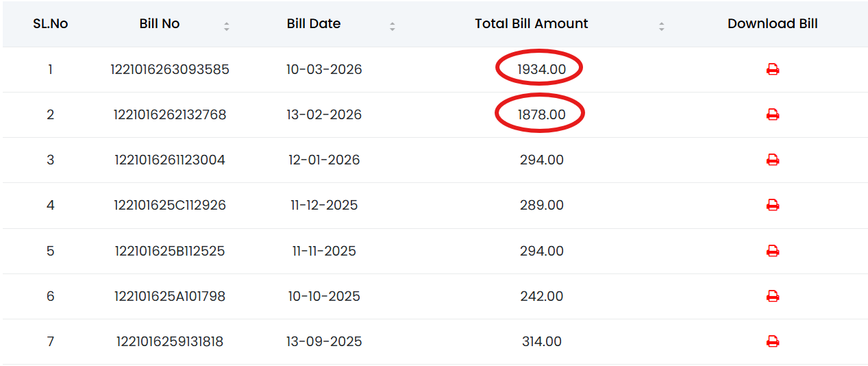Print bill number 1221016262132768
This screenshot has height=366, width=868.
(x=773, y=114)
